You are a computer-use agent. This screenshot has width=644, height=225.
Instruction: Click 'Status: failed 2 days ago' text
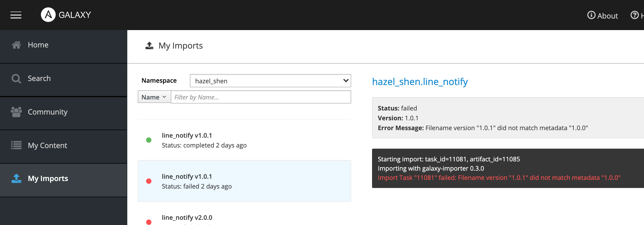[197, 186]
